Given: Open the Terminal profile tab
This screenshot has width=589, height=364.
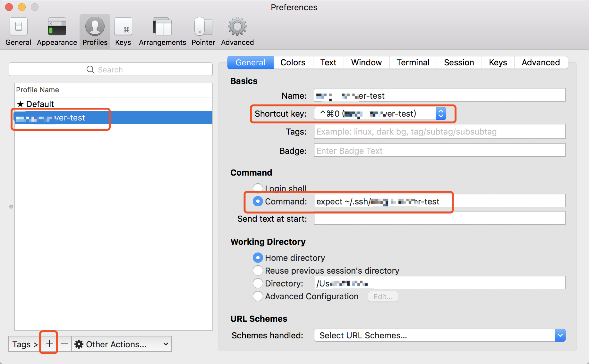Looking at the screenshot, I should click(x=413, y=62).
